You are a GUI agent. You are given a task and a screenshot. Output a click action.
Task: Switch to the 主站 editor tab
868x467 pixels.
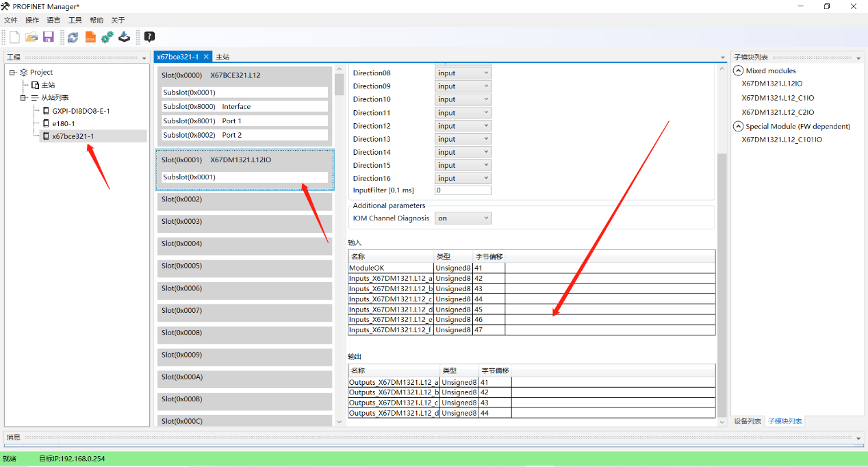pyautogui.click(x=222, y=57)
